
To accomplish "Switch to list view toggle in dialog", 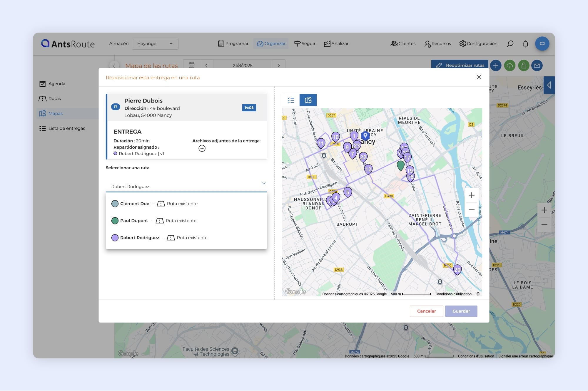I will click(291, 100).
